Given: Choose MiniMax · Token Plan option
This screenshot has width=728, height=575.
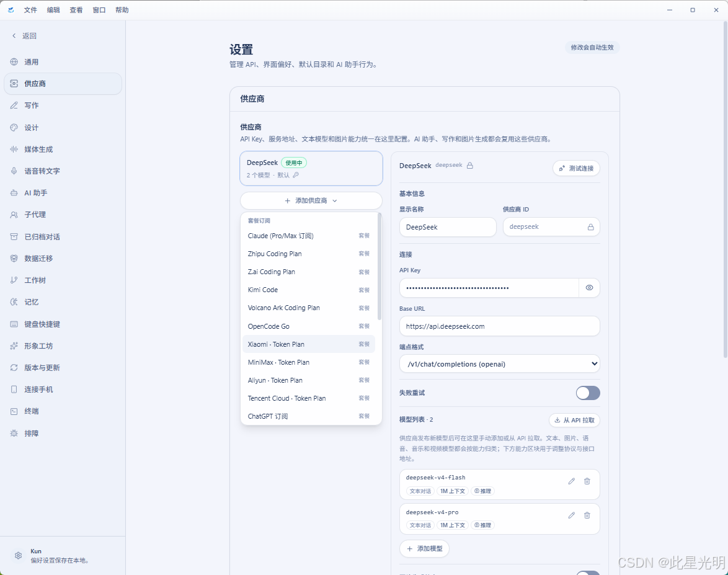Looking at the screenshot, I should click(309, 362).
